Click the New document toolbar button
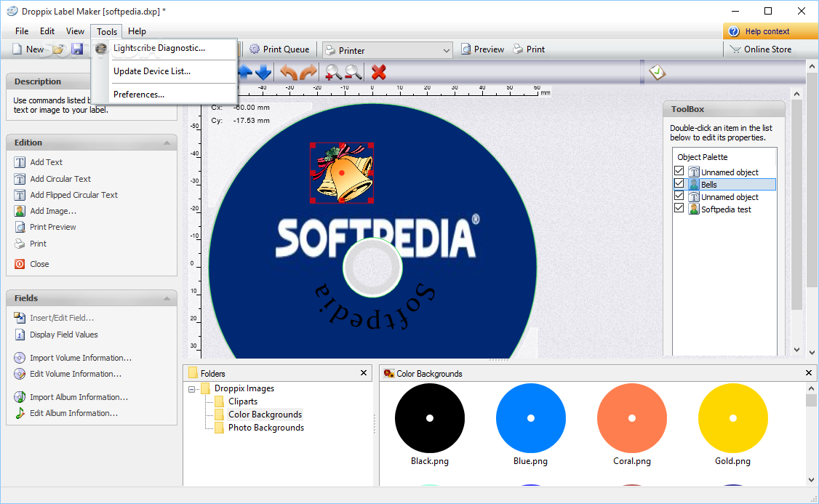The width and height of the screenshot is (819, 504). coord(28,49)
